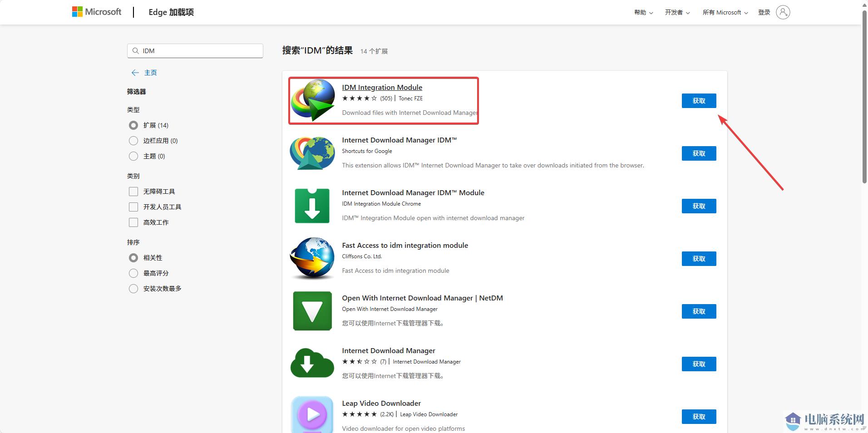Open the Edge 加载项 home title
Screen dimensions: 868x433
pyautogui.click(x=171, y=12)
